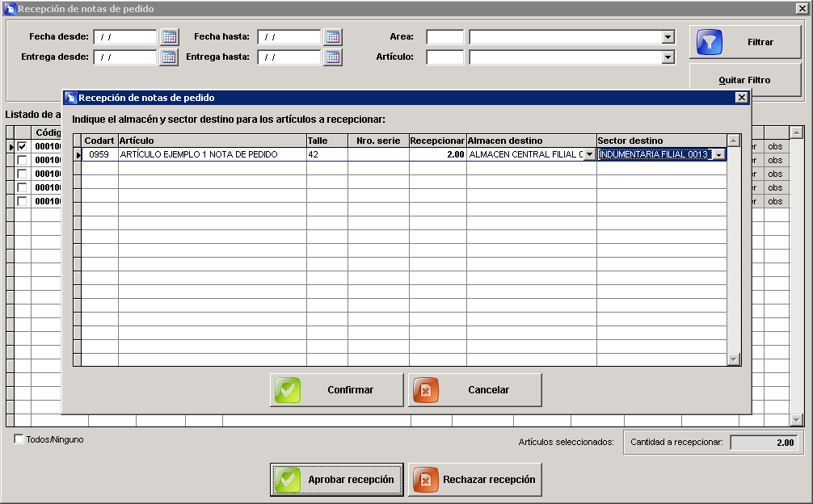Close the inner Recepción dialog
The height and width of the screenshot is (504, 813).
pyautogui.click(x=741, y=98)
